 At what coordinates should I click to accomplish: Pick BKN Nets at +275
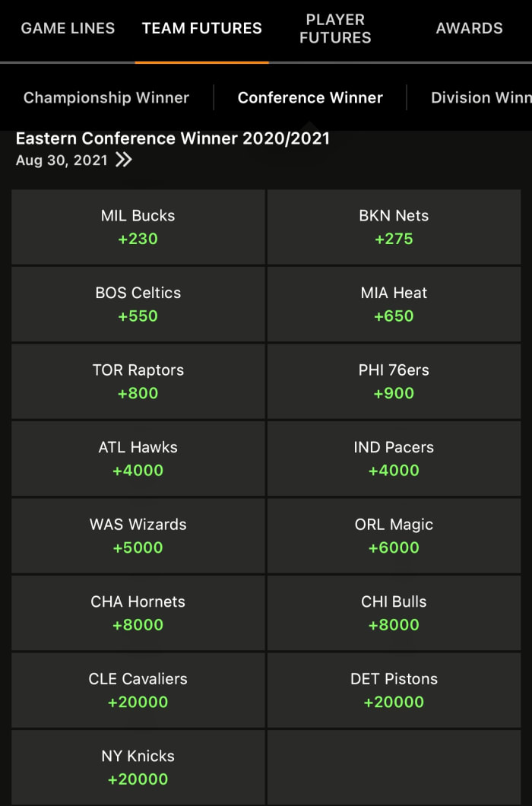[x=394, y=227]
